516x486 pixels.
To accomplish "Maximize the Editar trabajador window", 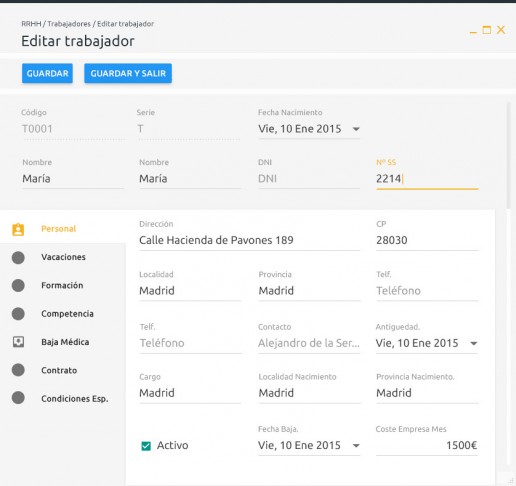I will (x=487, y=30).
